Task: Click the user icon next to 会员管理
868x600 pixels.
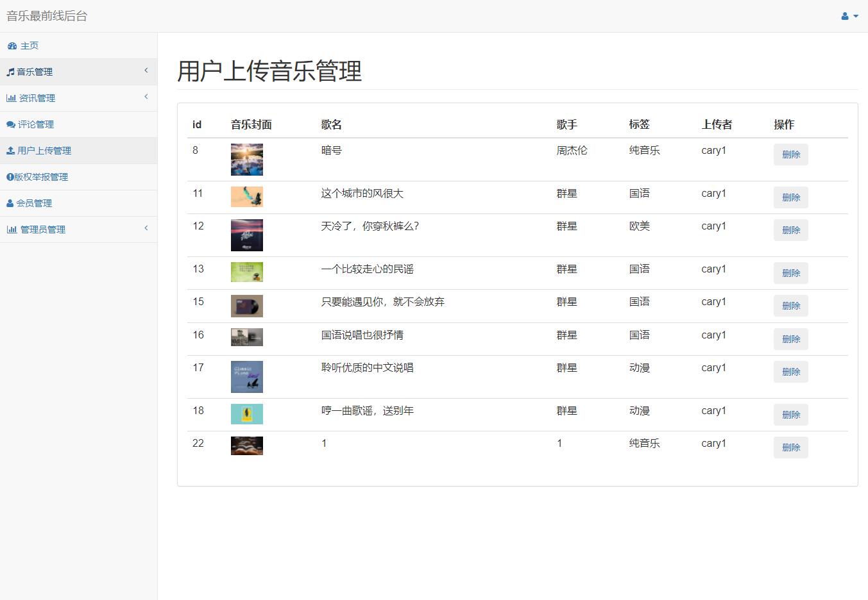Action: coord(10,203)
